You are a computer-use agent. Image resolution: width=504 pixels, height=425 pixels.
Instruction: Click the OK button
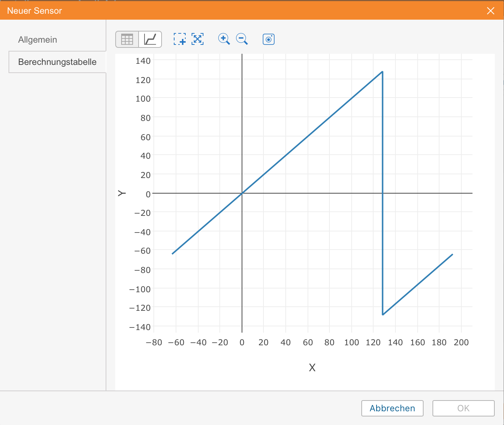[463, 408]
